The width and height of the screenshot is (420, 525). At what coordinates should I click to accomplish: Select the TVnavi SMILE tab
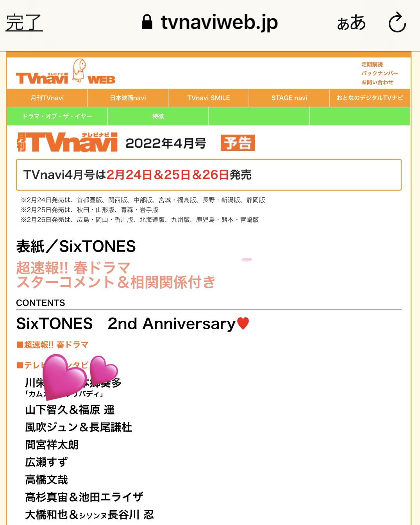(x=209, y=98)
